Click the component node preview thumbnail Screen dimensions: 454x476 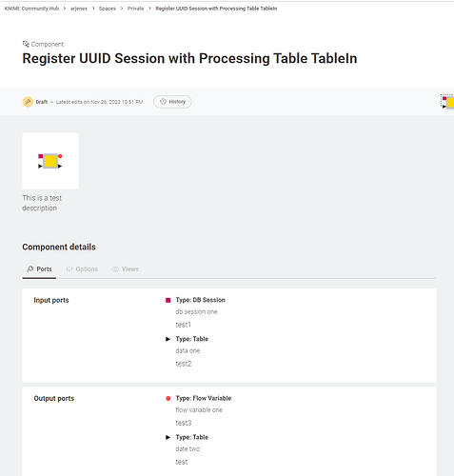point(50,161)
